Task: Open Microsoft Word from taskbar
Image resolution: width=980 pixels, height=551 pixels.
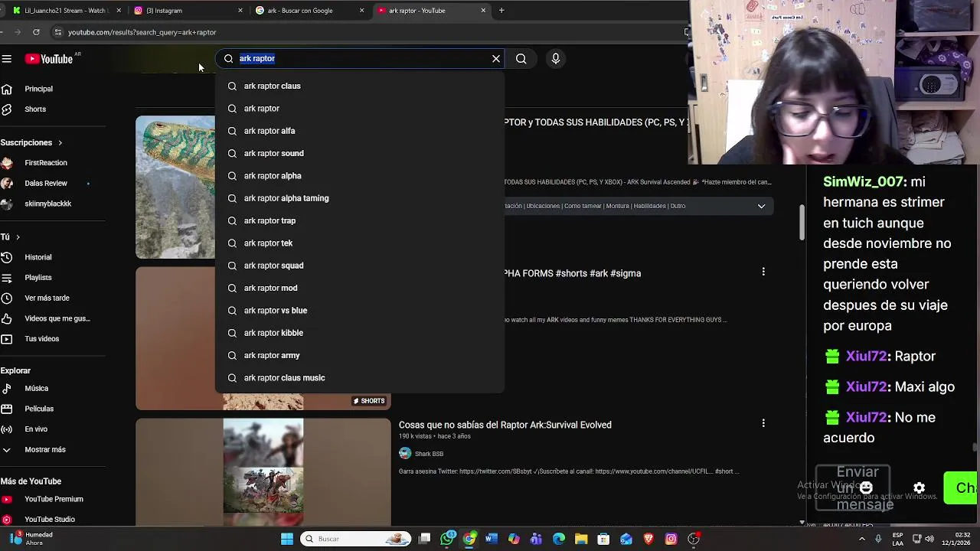Action: point(492,539)
